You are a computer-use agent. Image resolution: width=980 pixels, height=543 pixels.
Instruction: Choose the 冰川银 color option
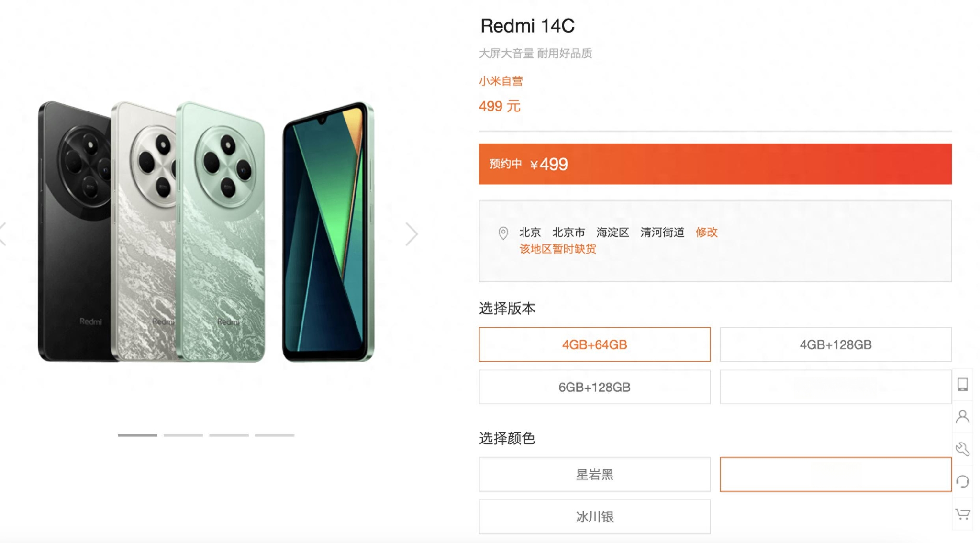(594, 517)
